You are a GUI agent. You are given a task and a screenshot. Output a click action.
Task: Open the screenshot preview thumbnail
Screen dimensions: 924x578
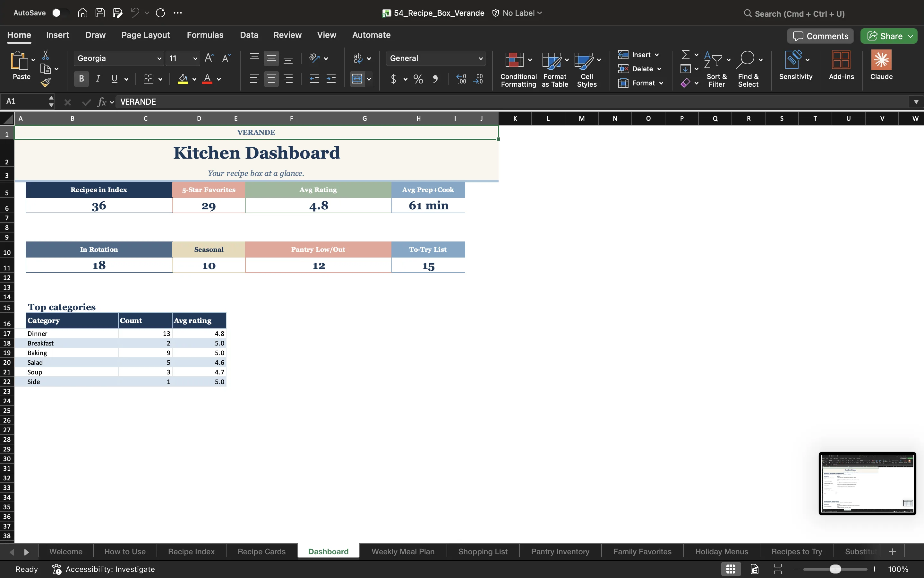click(867, 484)
